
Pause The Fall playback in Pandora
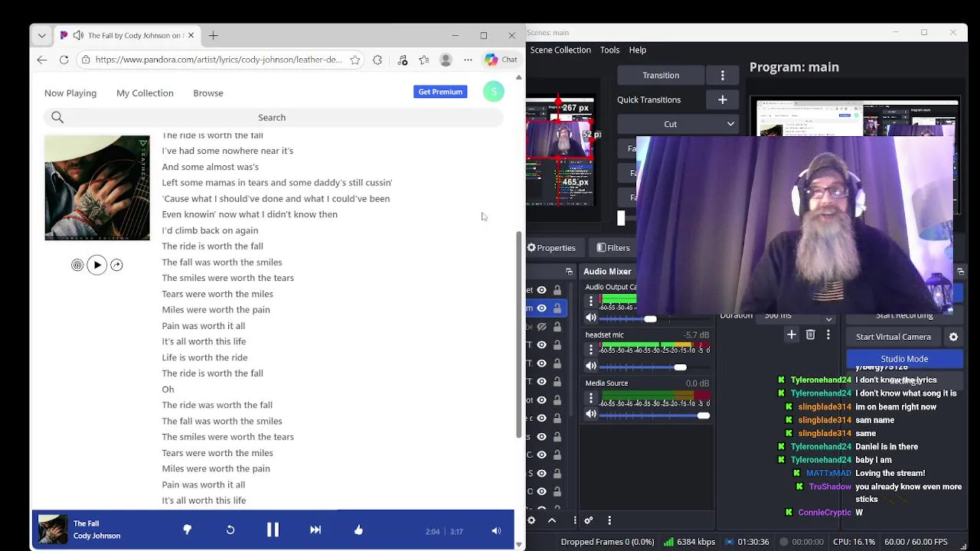point(273,530)
